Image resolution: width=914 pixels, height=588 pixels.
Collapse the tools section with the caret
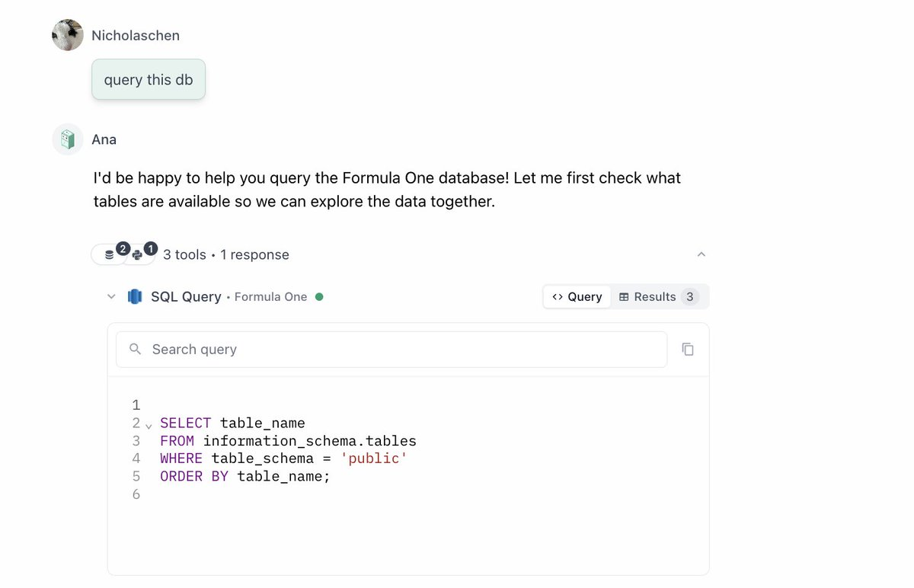coord(701,254)
